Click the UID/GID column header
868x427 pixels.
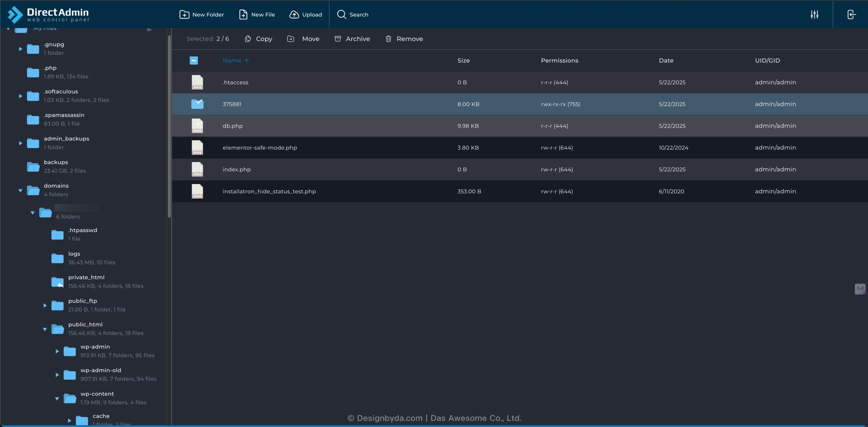pos(767,60)
